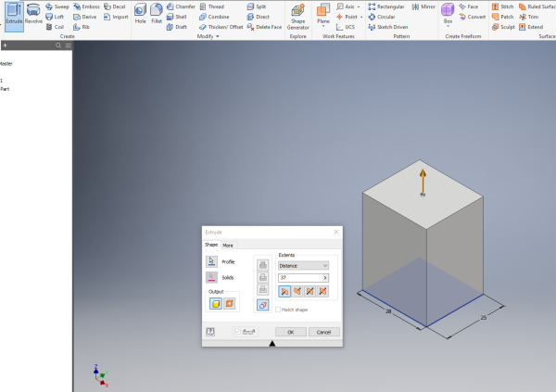
Task: Select Surface output in Extrude dialog
Action: point(229,304)
